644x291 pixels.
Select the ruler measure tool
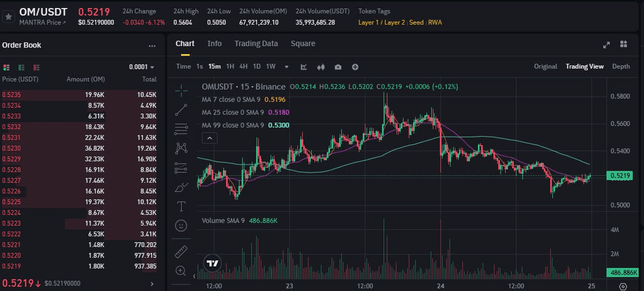181,251
